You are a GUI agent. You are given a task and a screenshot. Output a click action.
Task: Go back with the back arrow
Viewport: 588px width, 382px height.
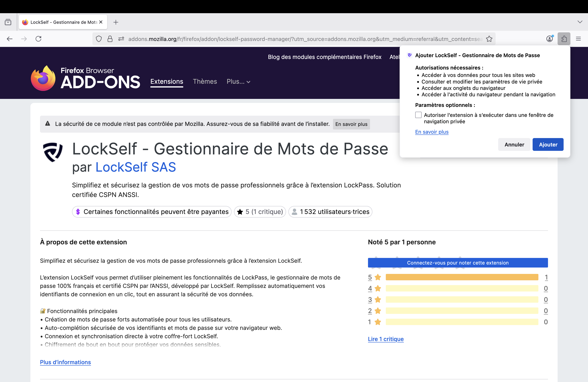pyautogui.click(x=10, y=39)
